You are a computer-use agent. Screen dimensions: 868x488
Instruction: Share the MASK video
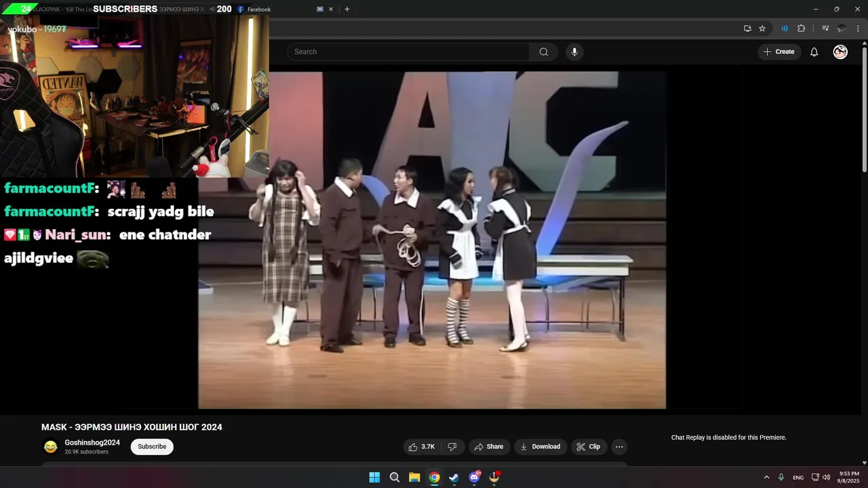click(489, 447)
